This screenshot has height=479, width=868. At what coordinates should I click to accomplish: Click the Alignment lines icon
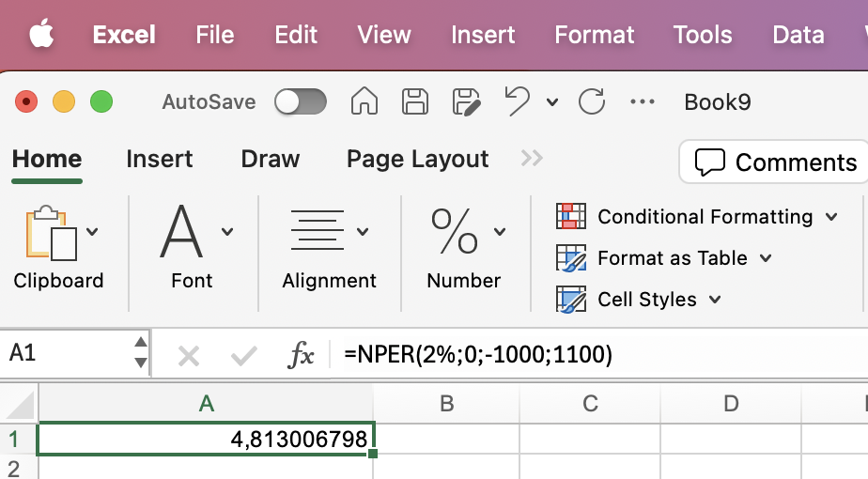click(x=318, y=230)
